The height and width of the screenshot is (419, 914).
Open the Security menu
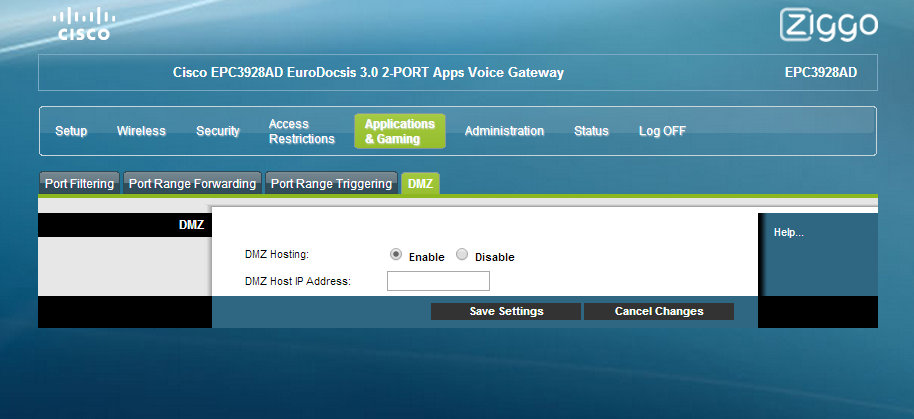click(x=217, y=131)
